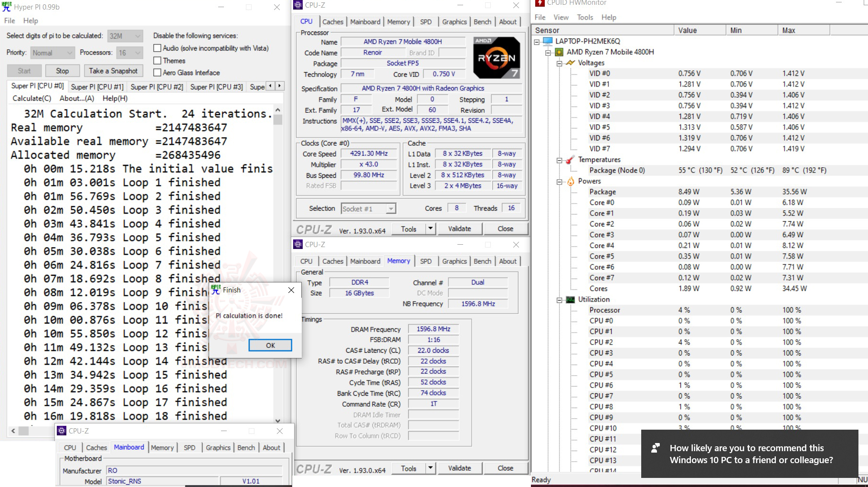Click Tools button in top CPU-Z window

[409, 229]
